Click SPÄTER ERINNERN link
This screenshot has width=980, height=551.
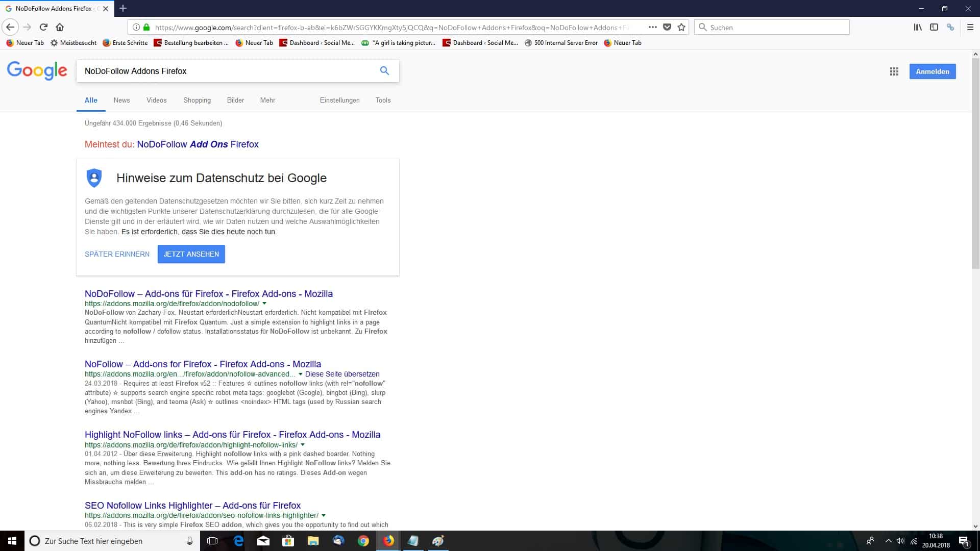tap(117, 254)
